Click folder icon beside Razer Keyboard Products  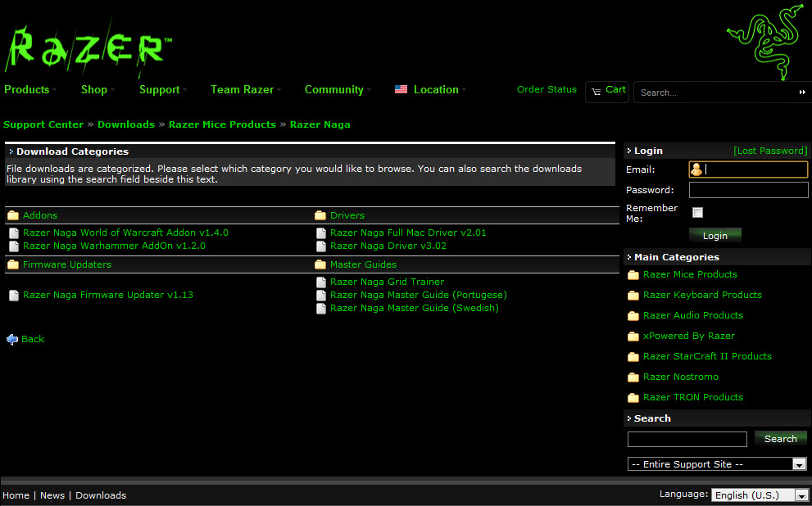coord(633,296)
